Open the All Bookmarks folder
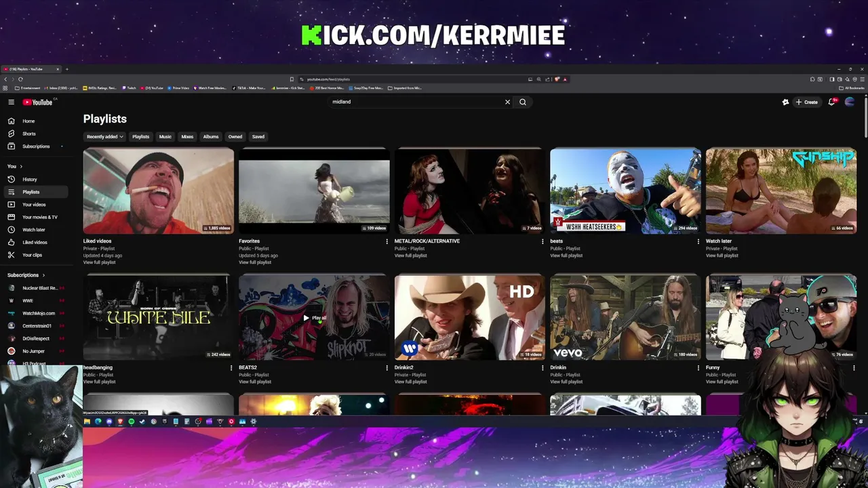The width and height of the screenshot is (868, 488). pos(852,88)
